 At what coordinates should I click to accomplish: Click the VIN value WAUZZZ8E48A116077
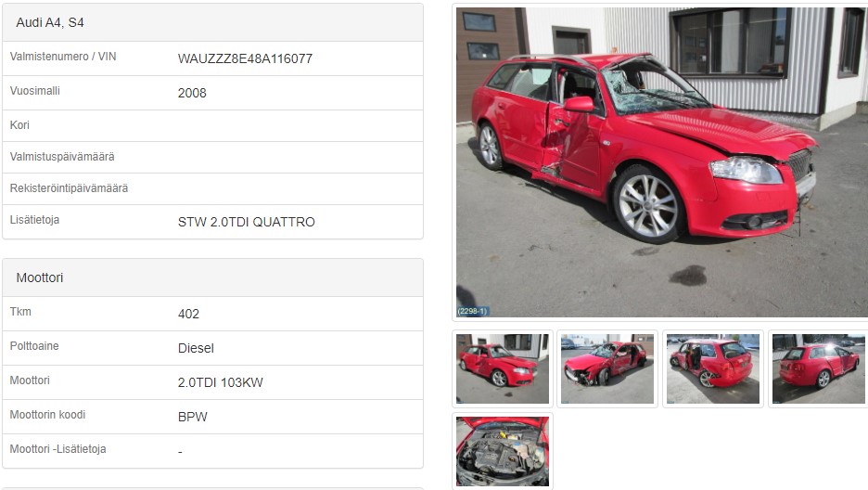[245, 58]
